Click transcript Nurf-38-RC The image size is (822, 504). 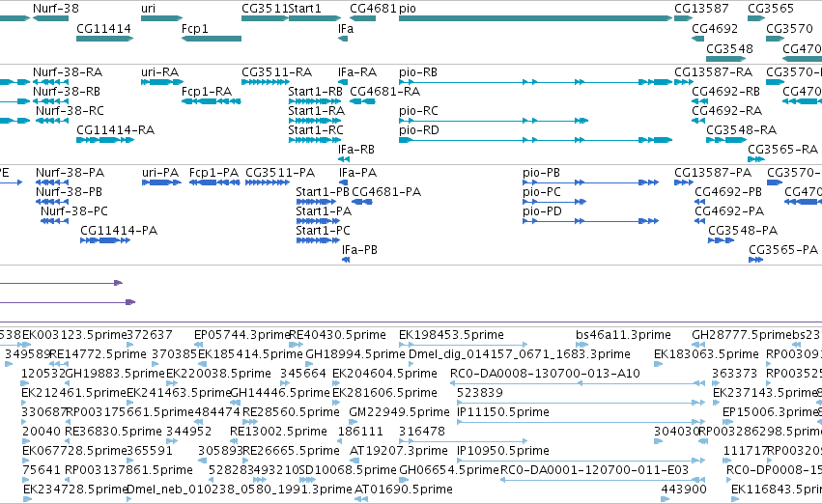[x=70, y=110]
